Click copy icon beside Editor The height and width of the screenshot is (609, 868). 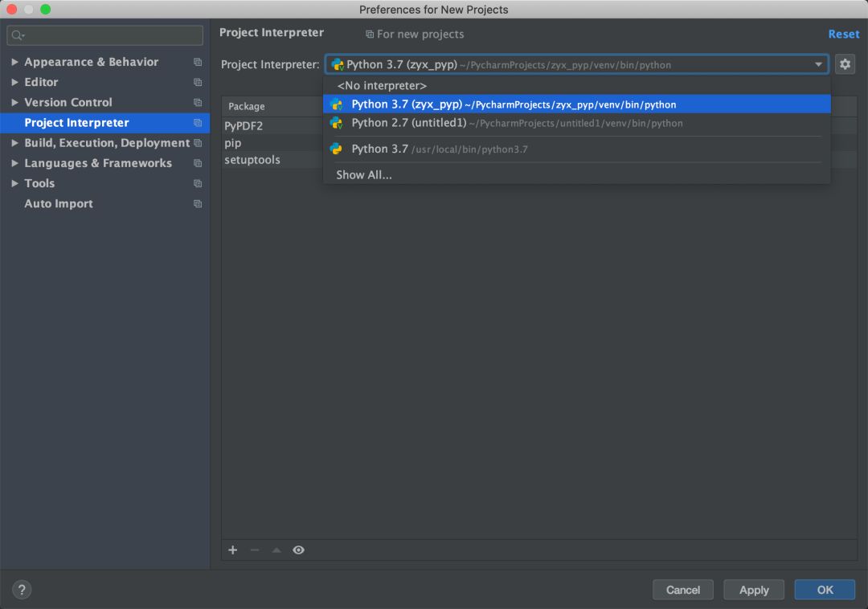[x=198, y=83]
